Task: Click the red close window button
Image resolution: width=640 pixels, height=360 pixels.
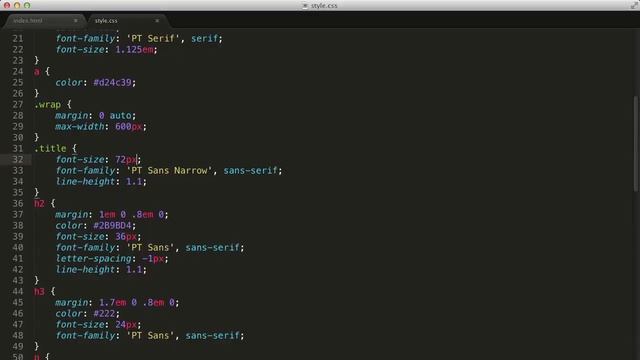Action: click(x=7, y=5)
